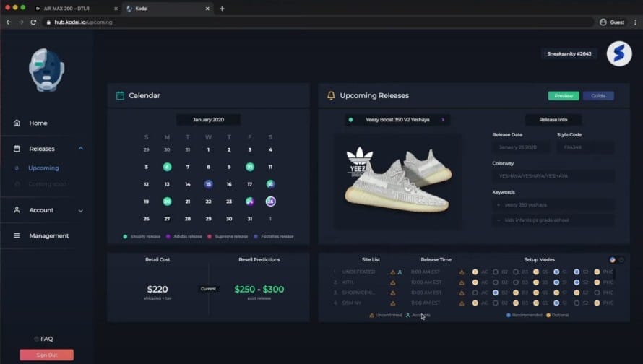Click the Home icon in the sidebar

pyautogui.click(x=17, y=123)
